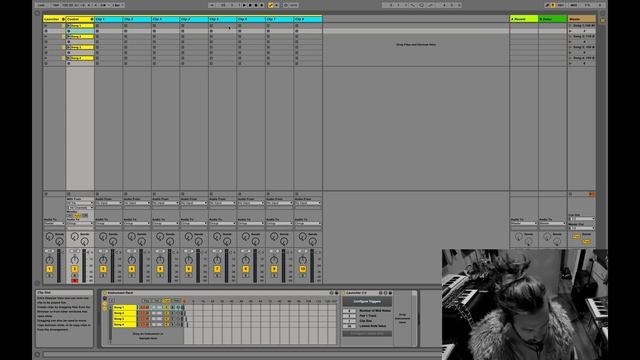Click Stop All Clips on Master track
This screenshot has height=360, width=640.
[x=571, y=194]
